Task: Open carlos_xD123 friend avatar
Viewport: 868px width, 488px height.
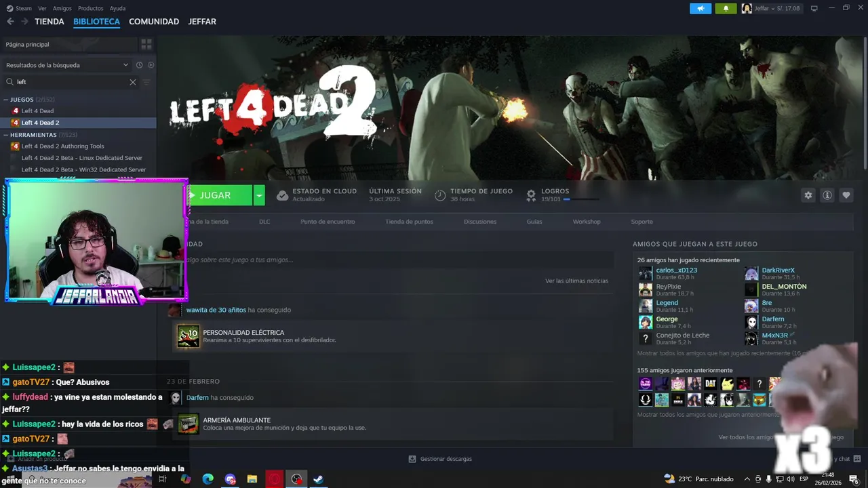Action: pos(646,274)
